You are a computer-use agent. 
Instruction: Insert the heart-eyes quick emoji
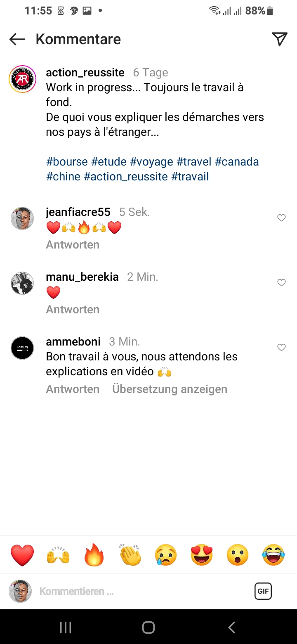tap(202, 555)
